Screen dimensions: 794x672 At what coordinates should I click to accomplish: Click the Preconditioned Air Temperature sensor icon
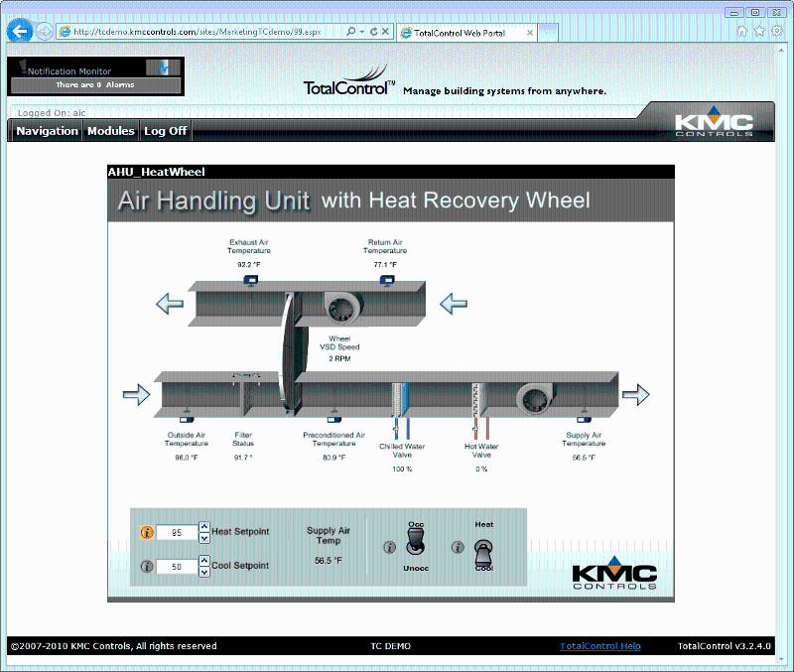[334, 420]
